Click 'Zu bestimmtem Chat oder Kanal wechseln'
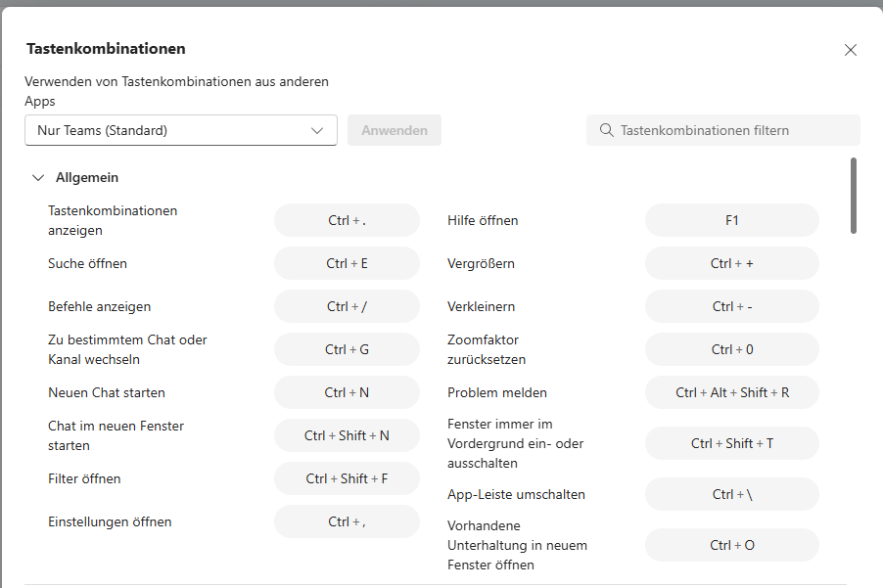This screenshot has width=883, height=588. click(127, 349)
